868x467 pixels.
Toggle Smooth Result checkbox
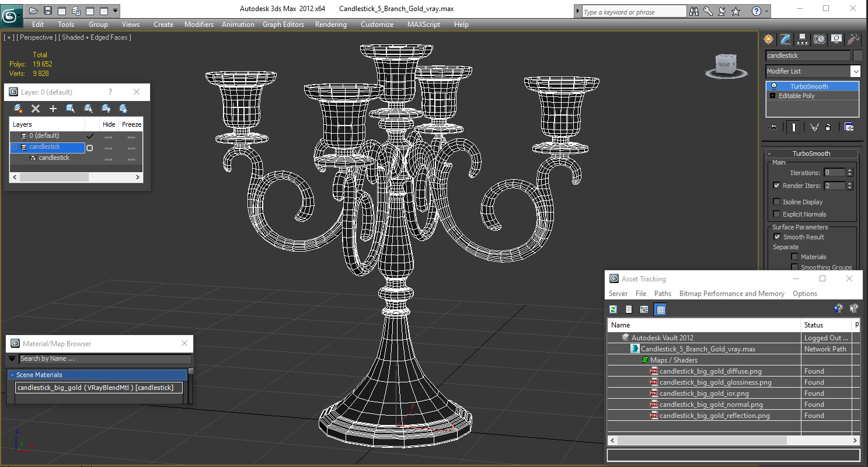[x=777, y=237]
